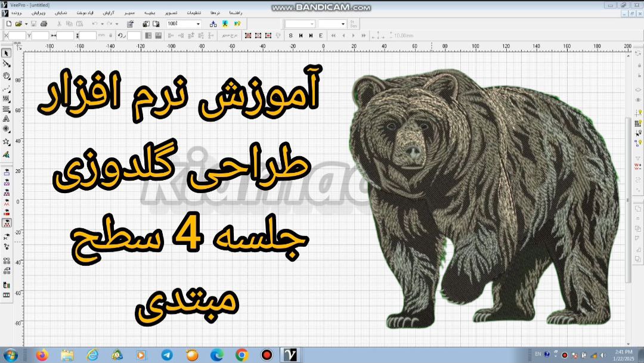Open the zoom percentage dropdown

(198, 24)
